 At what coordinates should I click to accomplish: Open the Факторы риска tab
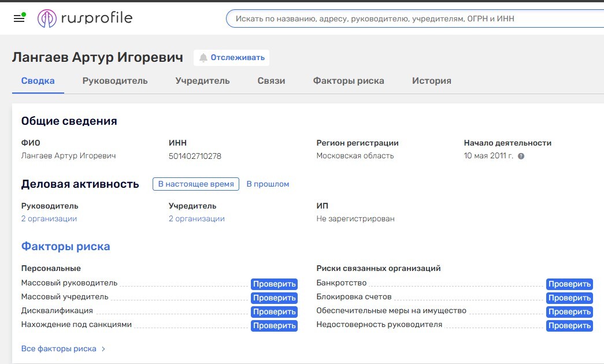coord(348,81)
